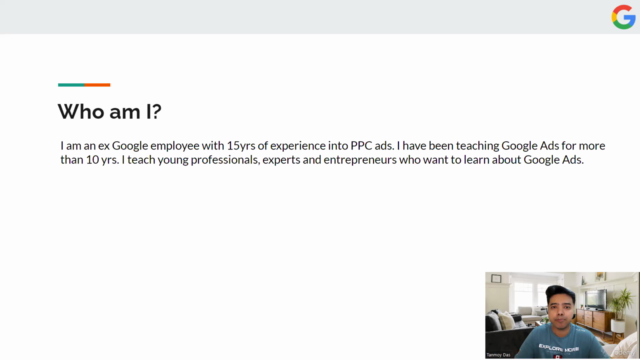Screen dimensions: 640x360
Task: Click the "Tanmoy Das" name label
Action: (498, 355)
